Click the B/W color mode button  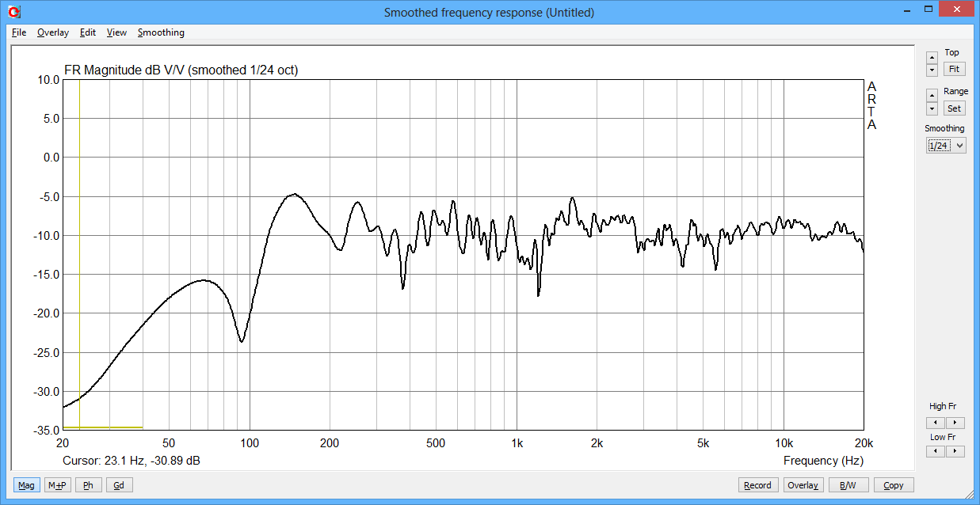pos(848,485)
